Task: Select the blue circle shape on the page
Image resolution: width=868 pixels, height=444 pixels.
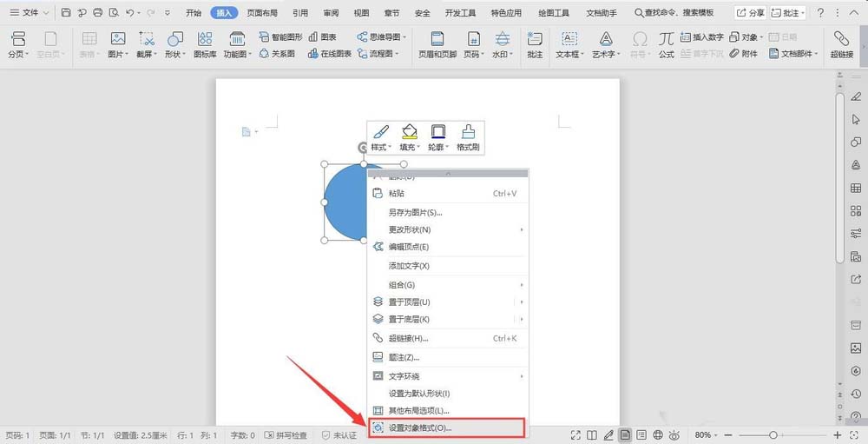Action: pyautogui.click(x=346, y=202)
